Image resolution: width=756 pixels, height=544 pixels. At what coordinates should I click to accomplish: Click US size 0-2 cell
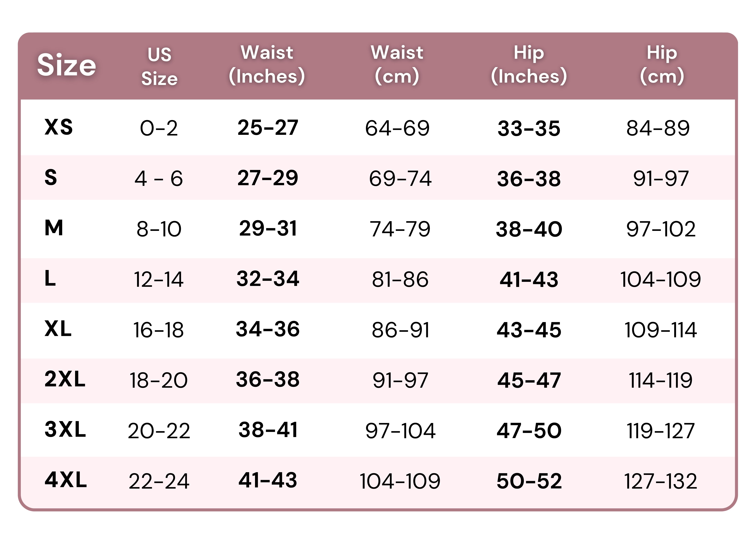coord(159,128)
